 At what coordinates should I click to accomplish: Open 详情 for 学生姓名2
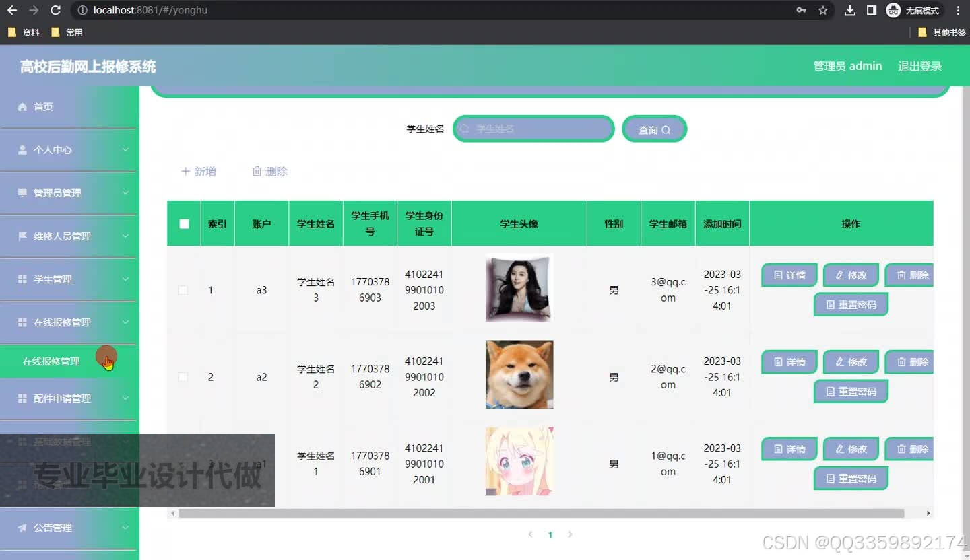(789, 361)
